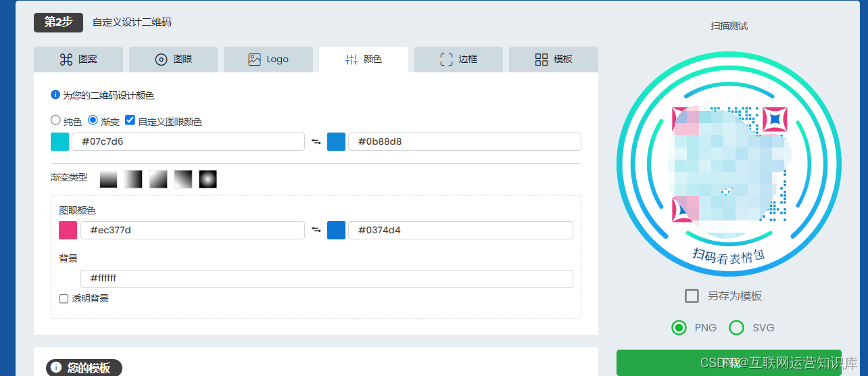Screen dimensions: 868x376
Task: Select SVG as download format
Action: pos(737,327)
